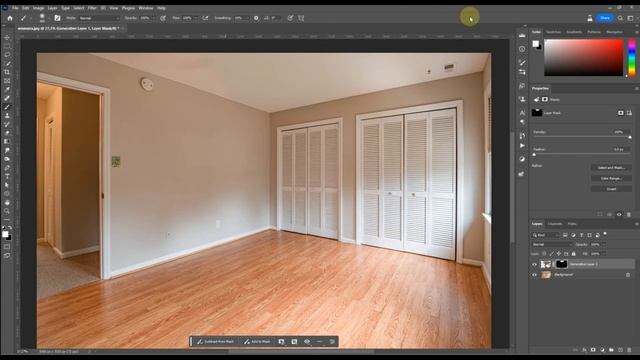Viewport: 640px width, 360px height.
Task: Open the Layers panel menu
Action: tap(636, 224)
